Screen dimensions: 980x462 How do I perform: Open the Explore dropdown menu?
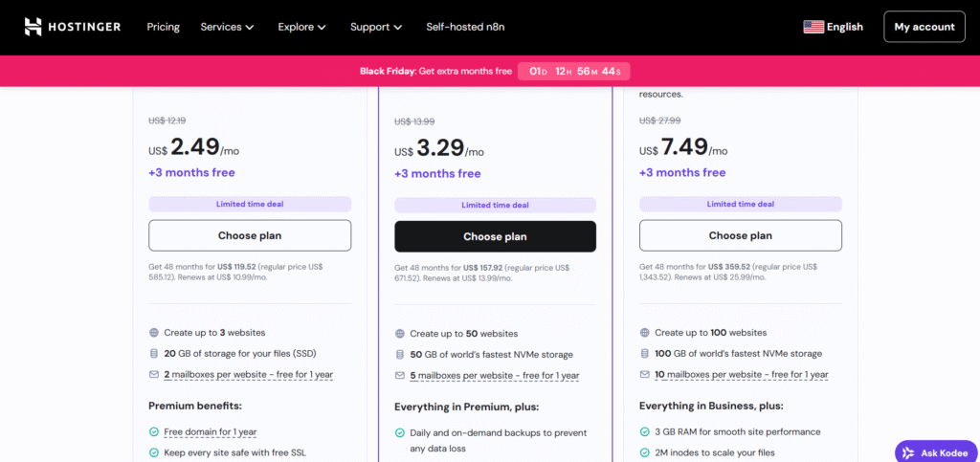(x=301, y=27)
